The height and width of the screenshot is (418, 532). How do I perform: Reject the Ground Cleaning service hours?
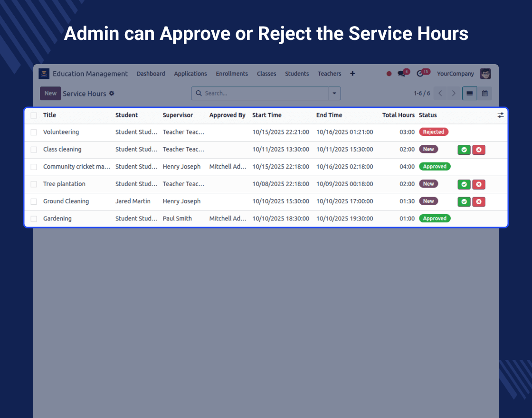click(x=479, y=201)
